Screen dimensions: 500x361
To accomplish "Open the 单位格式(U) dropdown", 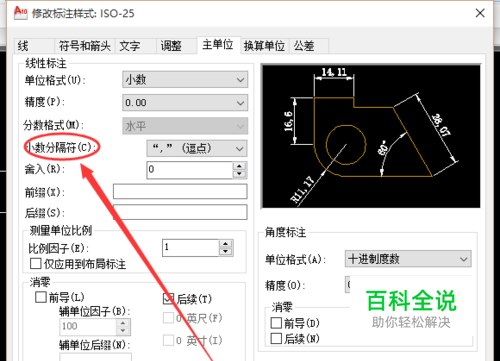I will pos(185,80).
